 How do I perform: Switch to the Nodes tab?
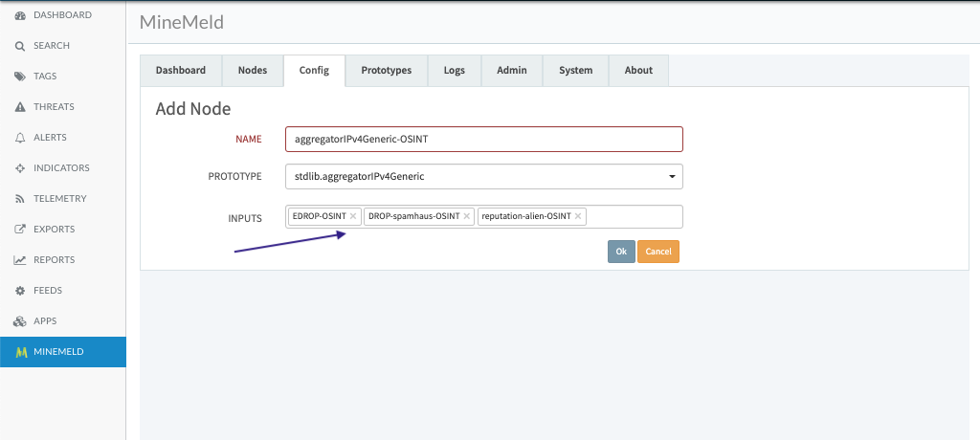pyautogui.click(x=253, y=71)
